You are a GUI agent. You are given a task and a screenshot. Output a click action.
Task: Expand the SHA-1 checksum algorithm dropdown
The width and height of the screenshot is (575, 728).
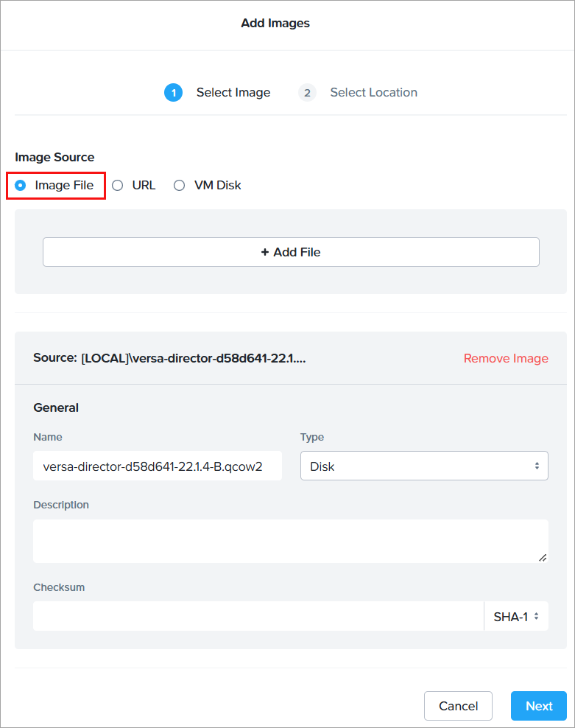[x=516, y=617]
